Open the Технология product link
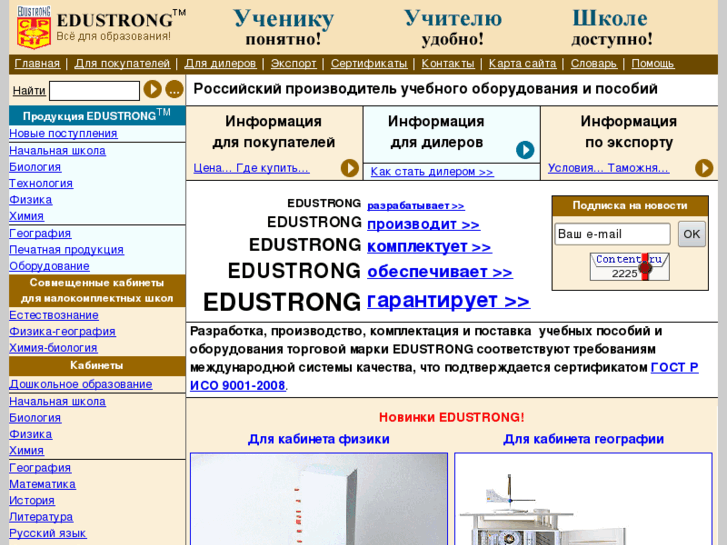The width and height of the screenshot is (727, 545). coord(41,183)
